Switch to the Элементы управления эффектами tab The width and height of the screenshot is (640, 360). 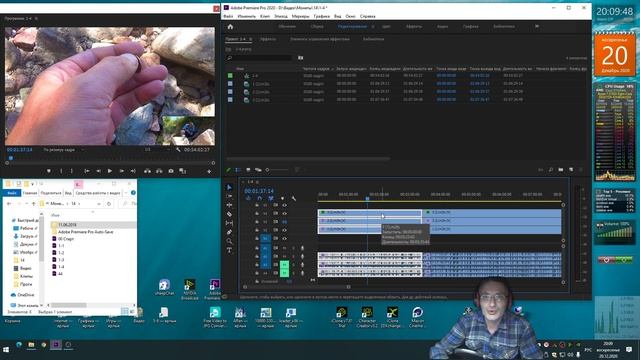320,39
